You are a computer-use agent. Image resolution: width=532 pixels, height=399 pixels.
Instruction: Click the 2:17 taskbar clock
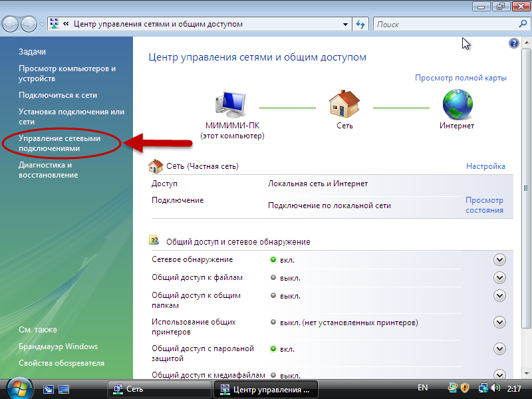click(513, 389)
